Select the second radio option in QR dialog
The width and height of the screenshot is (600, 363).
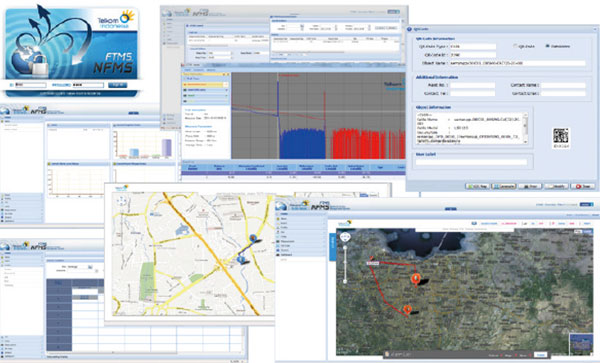point(547,46)
